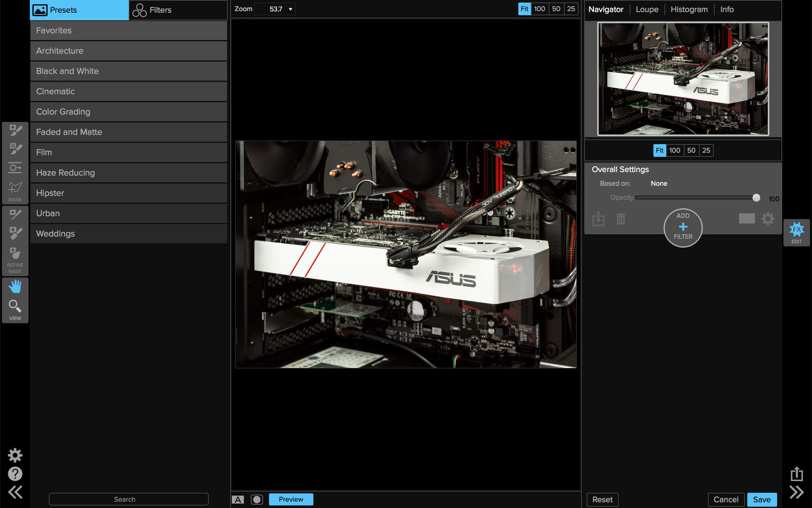Screen dimensions: 812x508
Task: Select the Masking Brush tool
Action: [x=15, y=130]
